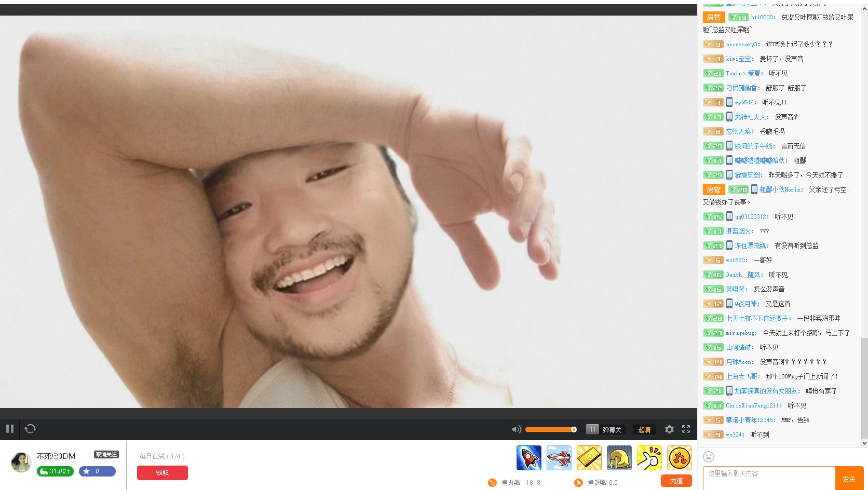Send the rocket gift
868x490 pixels.
(529, 458)
